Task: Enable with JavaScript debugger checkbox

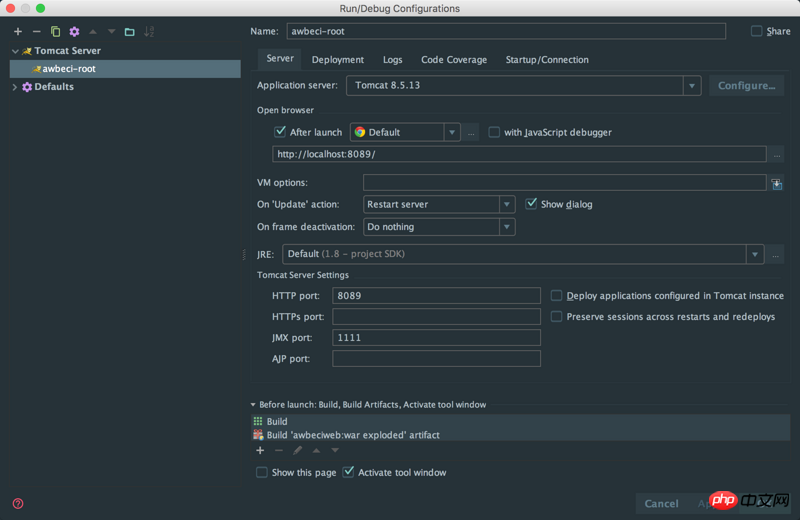Action: coord(494,132)
